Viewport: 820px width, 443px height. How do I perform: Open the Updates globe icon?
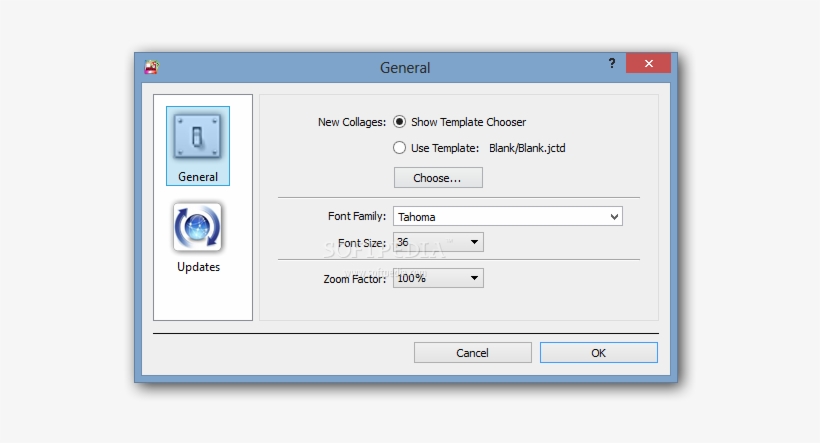pos(197,227)
